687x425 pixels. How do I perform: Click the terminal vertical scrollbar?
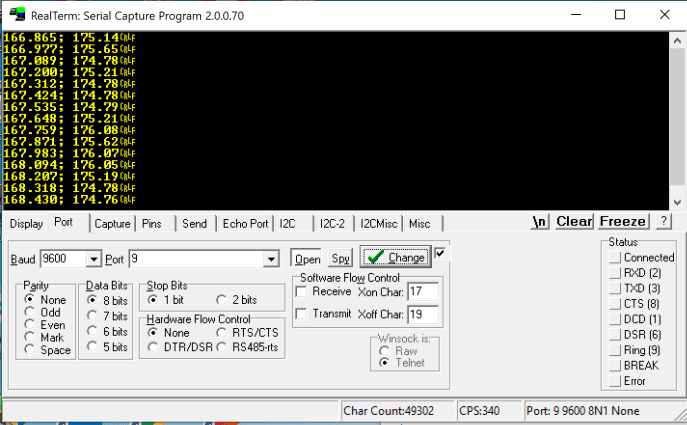[676, 120]
